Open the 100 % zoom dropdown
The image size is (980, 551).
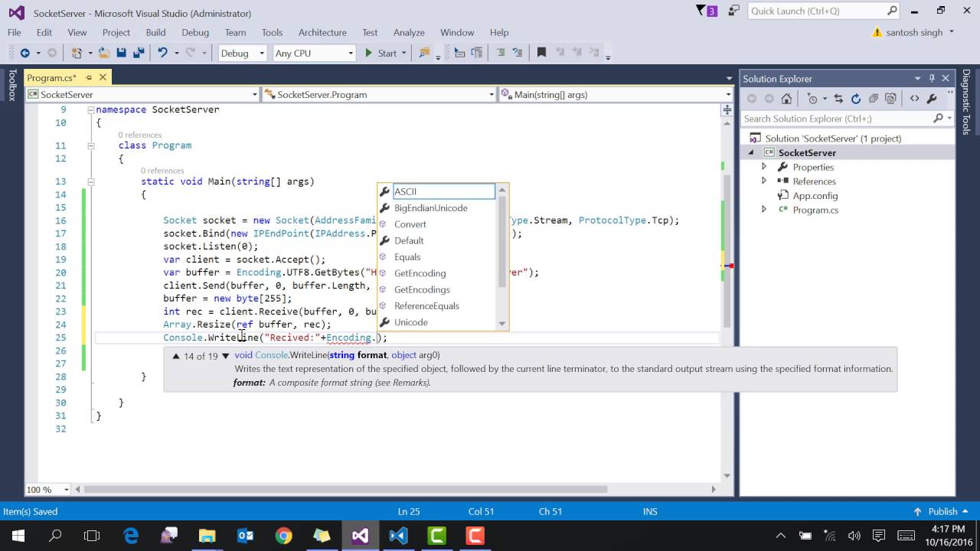(67, 489)
